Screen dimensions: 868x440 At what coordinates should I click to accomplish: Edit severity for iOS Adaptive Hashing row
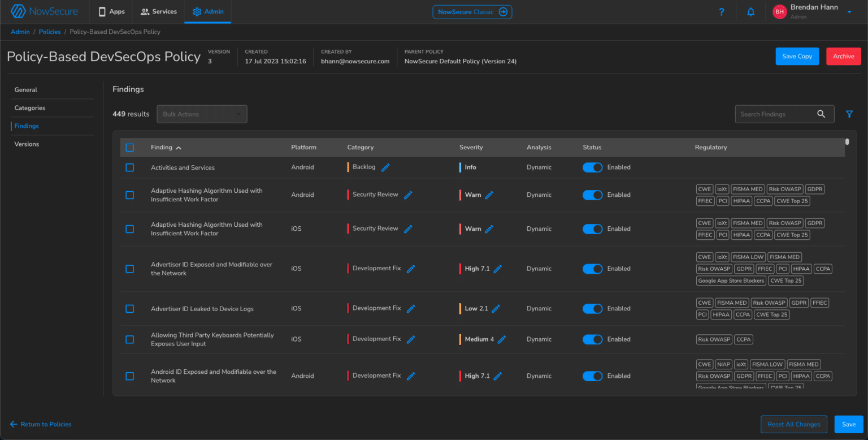pyautogui.click(x=489, y=229)
